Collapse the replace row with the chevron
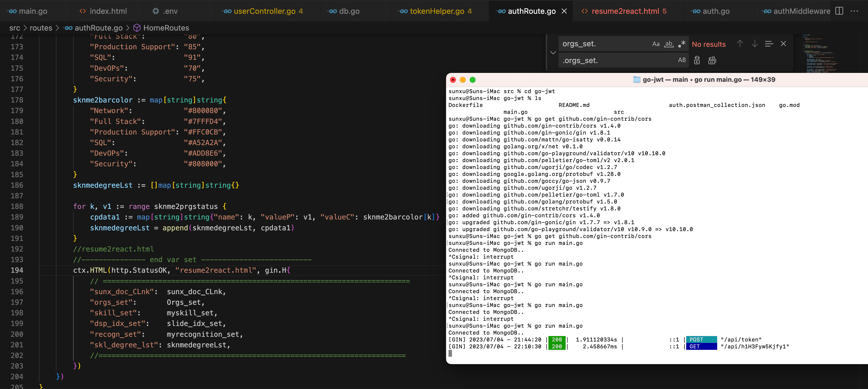 point(553,53)
